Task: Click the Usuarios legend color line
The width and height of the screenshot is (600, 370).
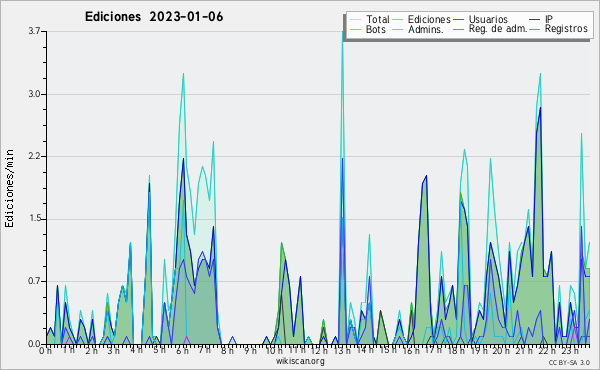Action: [459, 20]
